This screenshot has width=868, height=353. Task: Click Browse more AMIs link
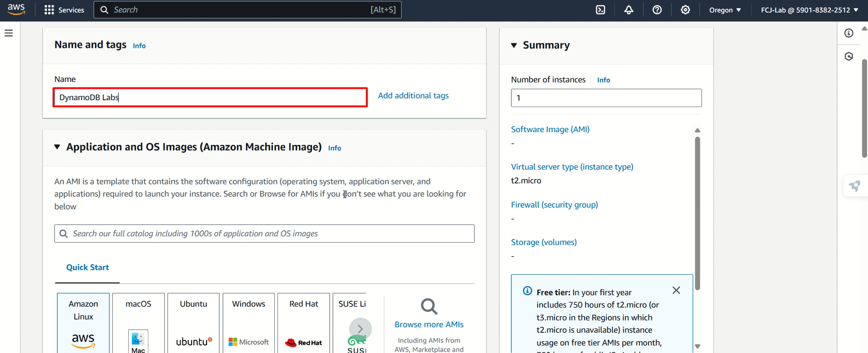coord(429,324)
